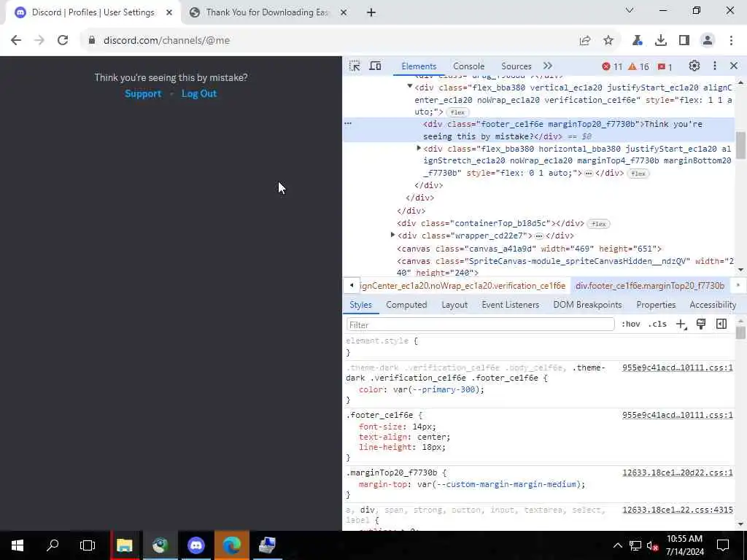Click the issues count 1 icon
Image resolution: width=747 pixels, height=560 pixels.
(x=665, y=66)
